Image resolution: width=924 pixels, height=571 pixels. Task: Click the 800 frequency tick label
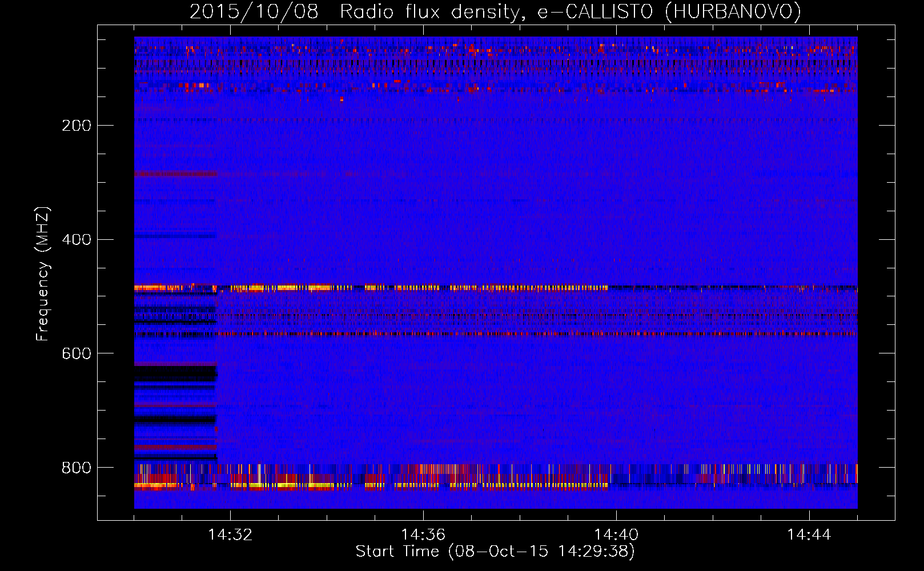[77, 468]
